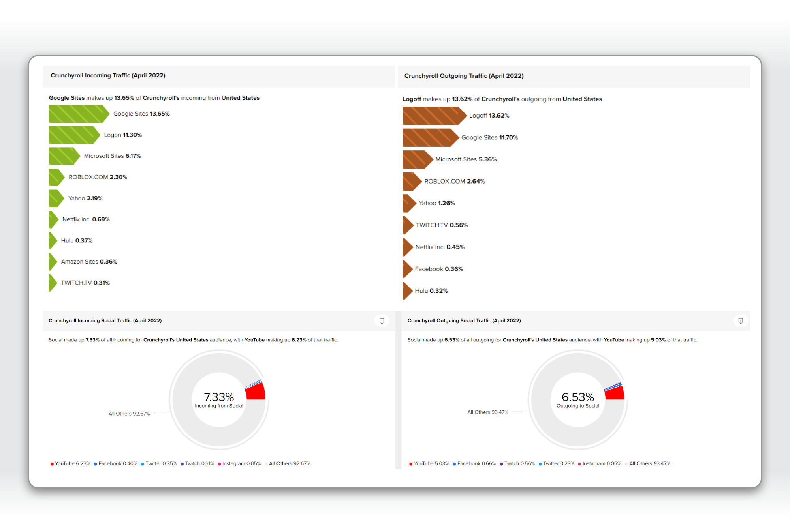Toggle YouTube 5.03% legend entry
Image resolution: width=790 pixels, height=532 pixels.
click(429, 463)
